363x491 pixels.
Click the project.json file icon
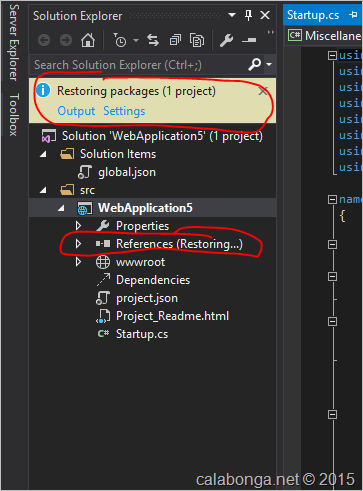tap(102, 298)
